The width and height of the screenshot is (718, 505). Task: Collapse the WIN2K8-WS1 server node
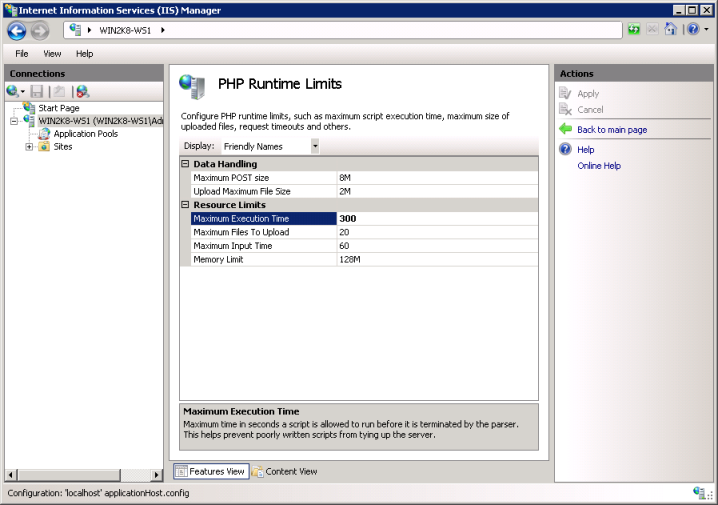(x=14, y=121)
